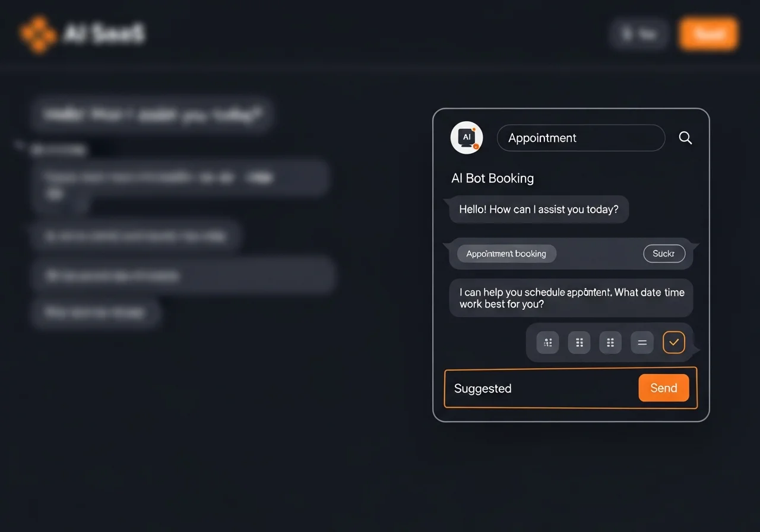Click the magnifying glass search icon
This screenshot has width=760, height=532.
(685, 138)
